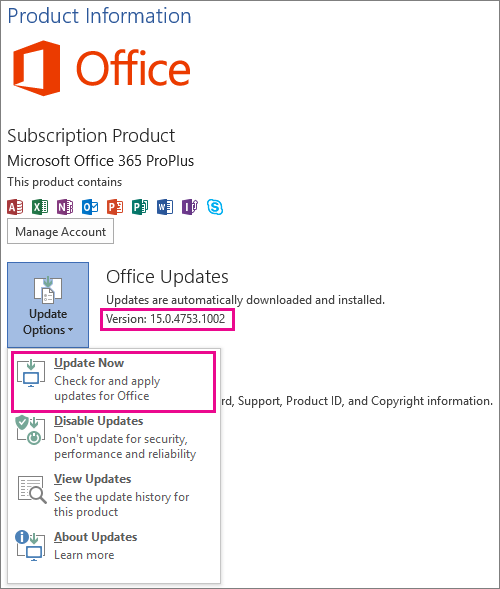Click the Access app icon

[x=15, y=207]
